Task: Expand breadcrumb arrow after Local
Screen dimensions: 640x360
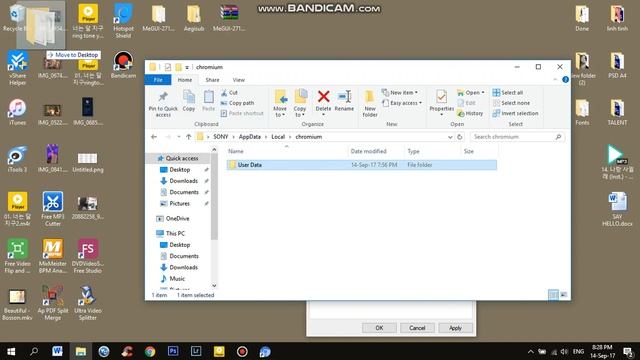Action: (290, 137)
